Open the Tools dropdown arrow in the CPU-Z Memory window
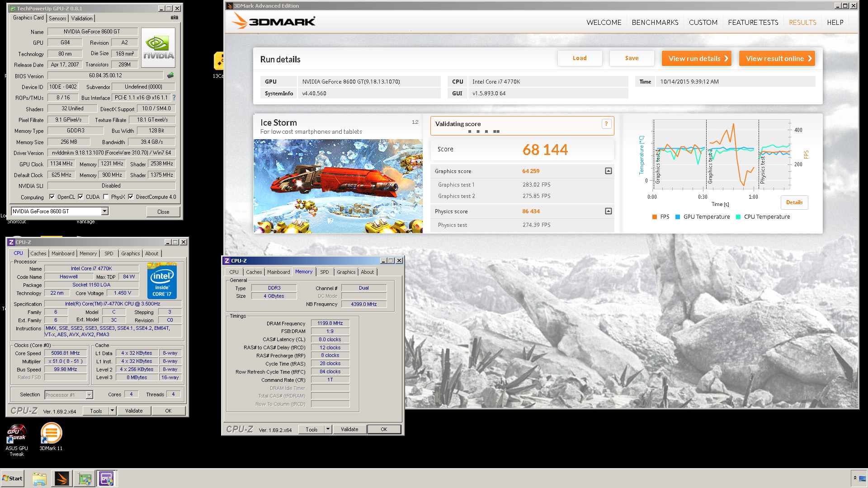 (x=328, y=429)
